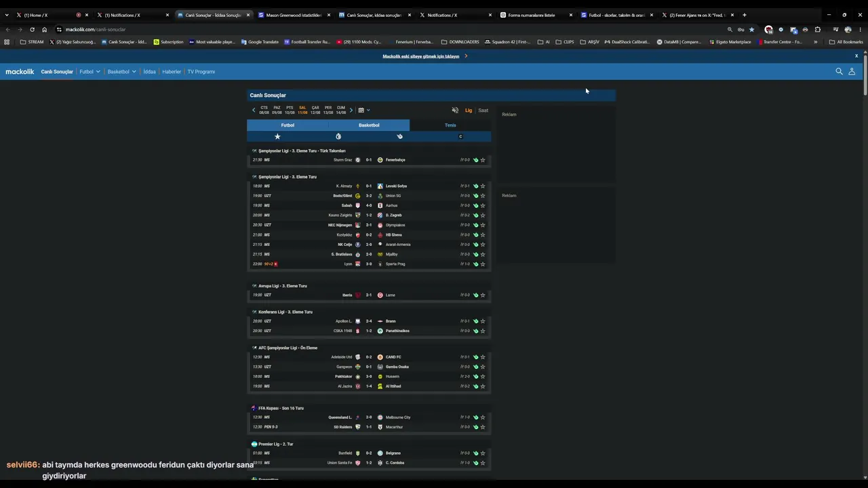Click the Olympiakos team logo
This screenshot has width=868, height=488.
pos(380,225)
